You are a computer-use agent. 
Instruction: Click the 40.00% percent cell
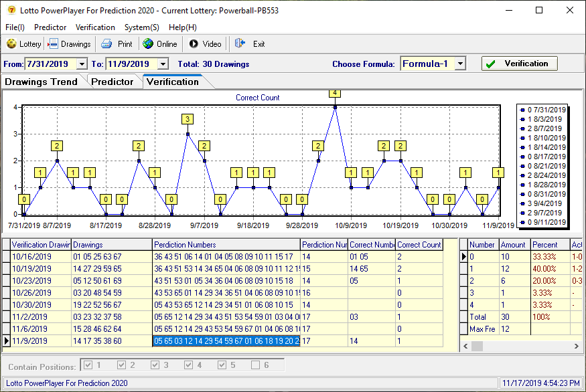550,269
